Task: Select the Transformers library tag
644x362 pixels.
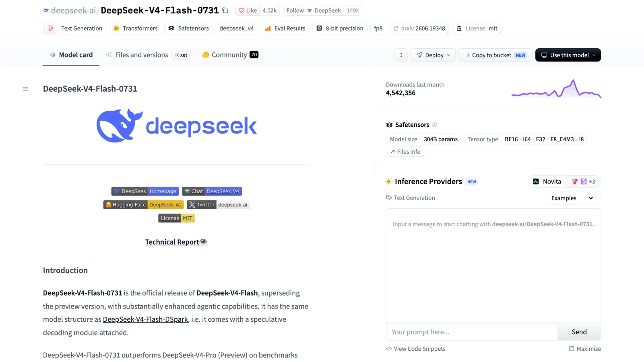Action: click(x=135, y=28)
